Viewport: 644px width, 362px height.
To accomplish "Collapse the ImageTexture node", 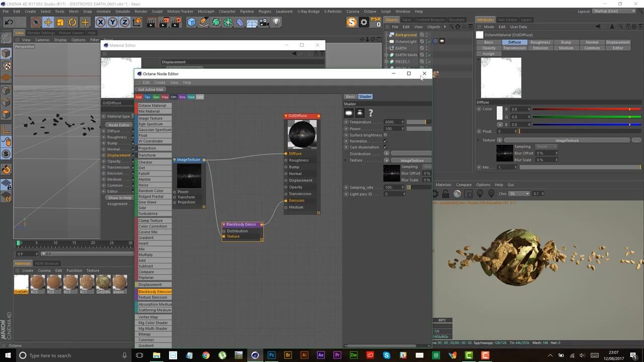I will click(x=175, y=160).
